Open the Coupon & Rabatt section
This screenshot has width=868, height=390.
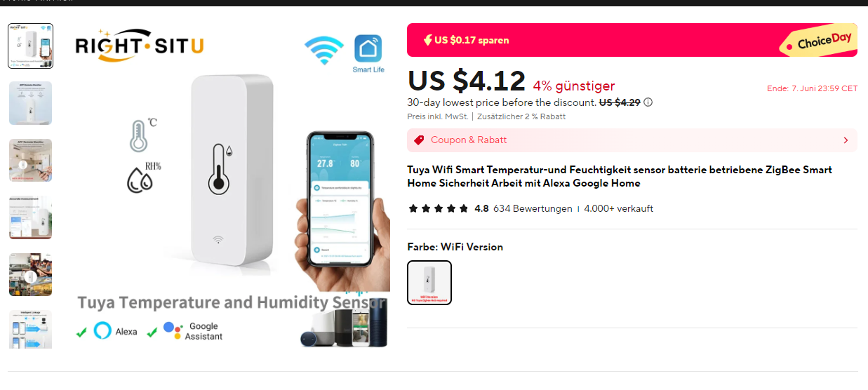click(x=632, y=140)
